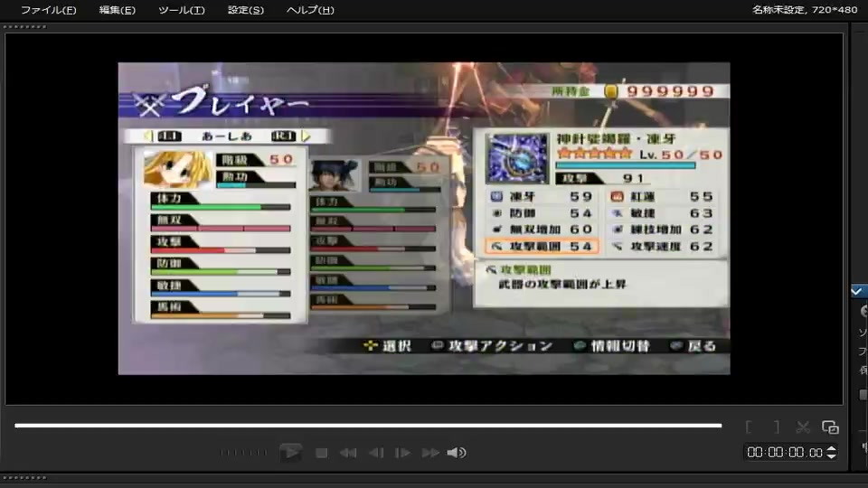Split the clip with the scissors icon
This screenshot has height=488, width=868.
pyautogui.click(x=803, y=427)
